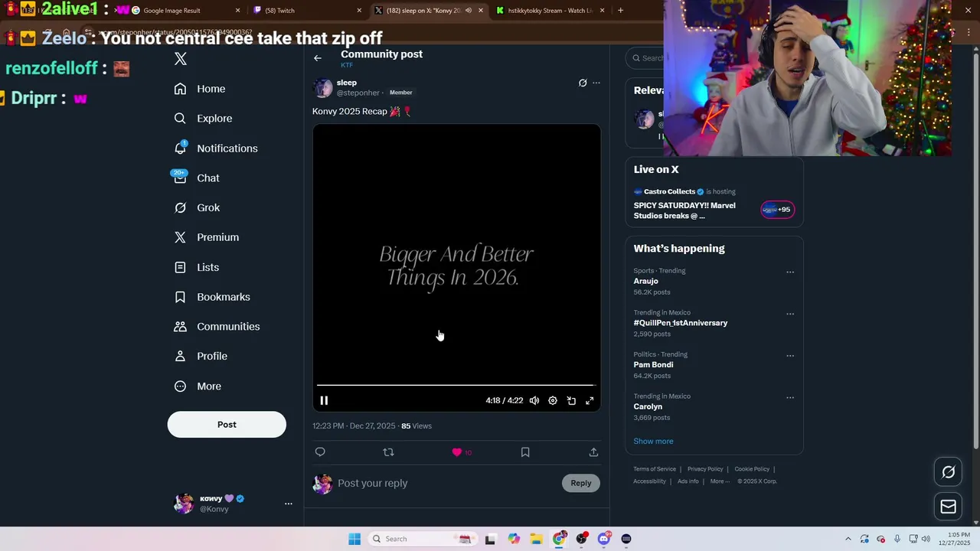
Task: Go to Home in X sidebar
Action: (x=200, y=89)
